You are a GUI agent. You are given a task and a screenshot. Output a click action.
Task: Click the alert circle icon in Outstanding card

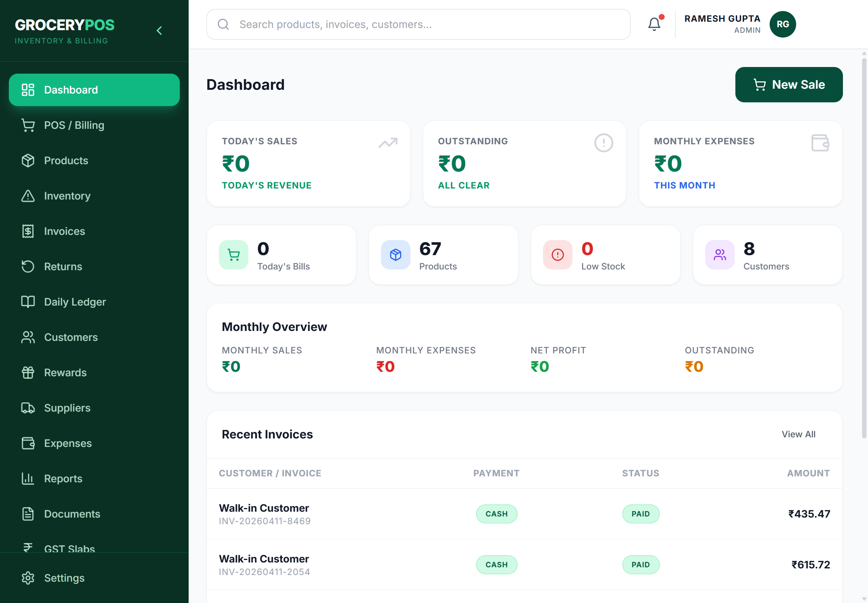coord(603,143)
